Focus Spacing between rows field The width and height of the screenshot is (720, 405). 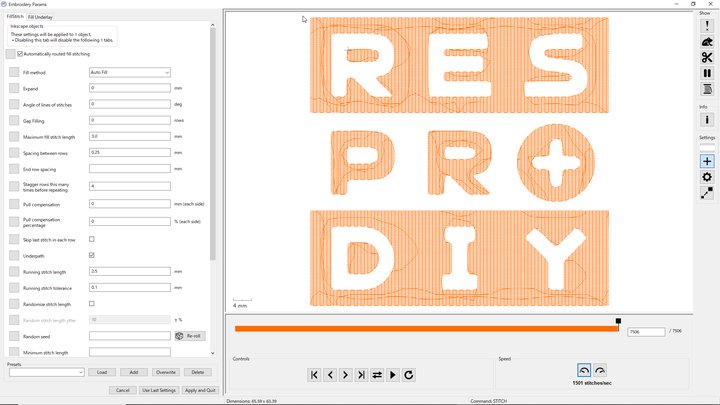(x=129, y=152)
